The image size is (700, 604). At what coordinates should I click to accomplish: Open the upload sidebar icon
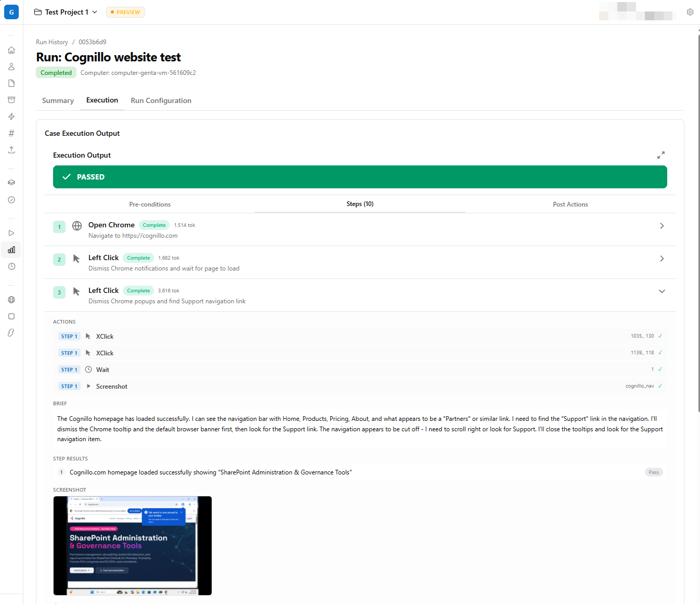pos(11,150)
